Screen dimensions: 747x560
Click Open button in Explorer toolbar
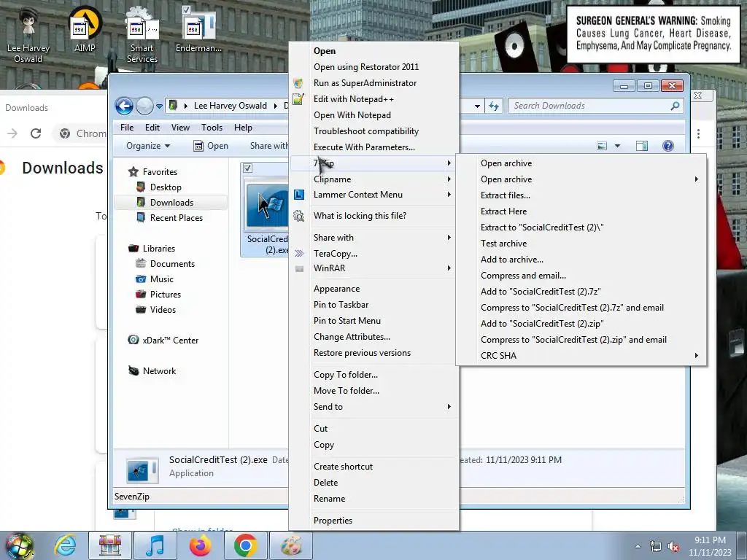[x=211, y=146]
